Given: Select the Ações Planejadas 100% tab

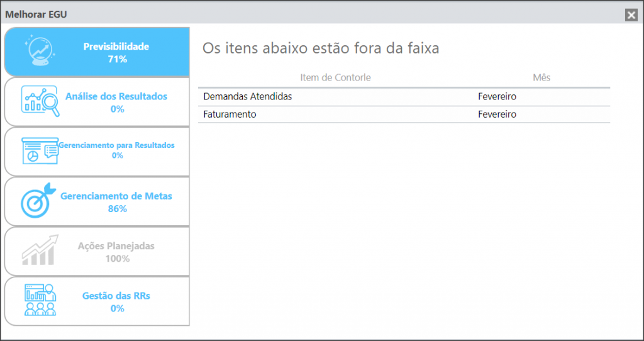Looking at the screenshot, I should (97, 251).
